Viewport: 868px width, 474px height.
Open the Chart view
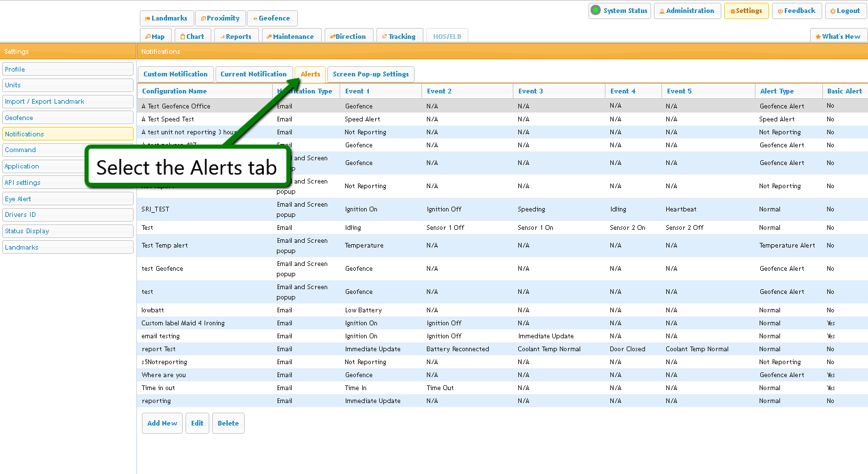(x=192, y=37)
